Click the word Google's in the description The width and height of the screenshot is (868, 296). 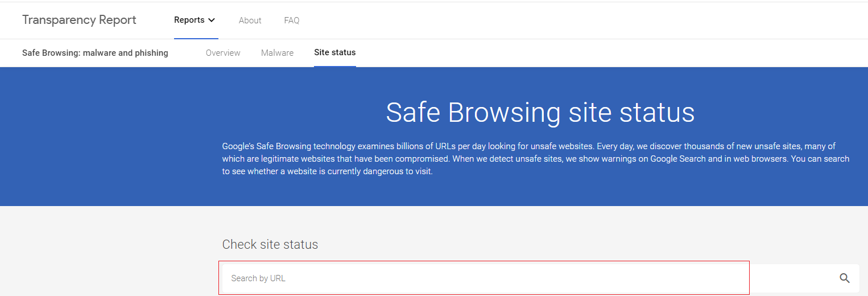(x=238, y=146)
